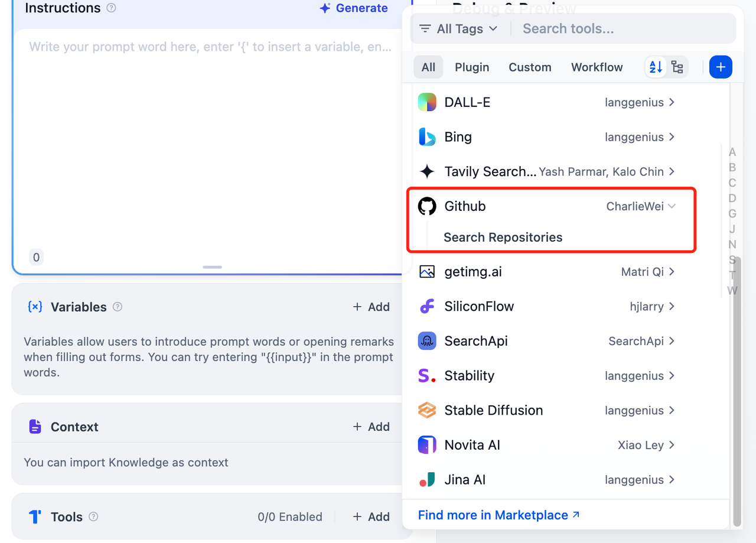756x543 pixels.
Task: Click the Stability logo icon
Action: pyautogui.click(x=427, y=376)
